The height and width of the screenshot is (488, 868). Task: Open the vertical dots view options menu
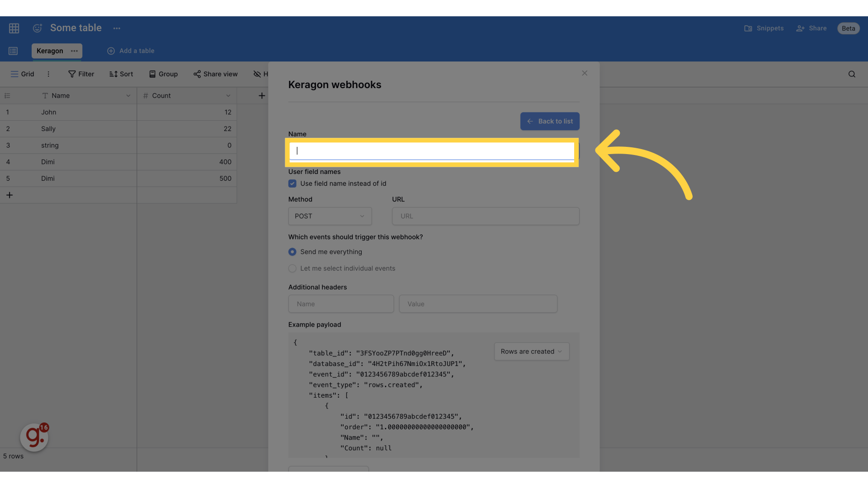[x=48, y=74]
